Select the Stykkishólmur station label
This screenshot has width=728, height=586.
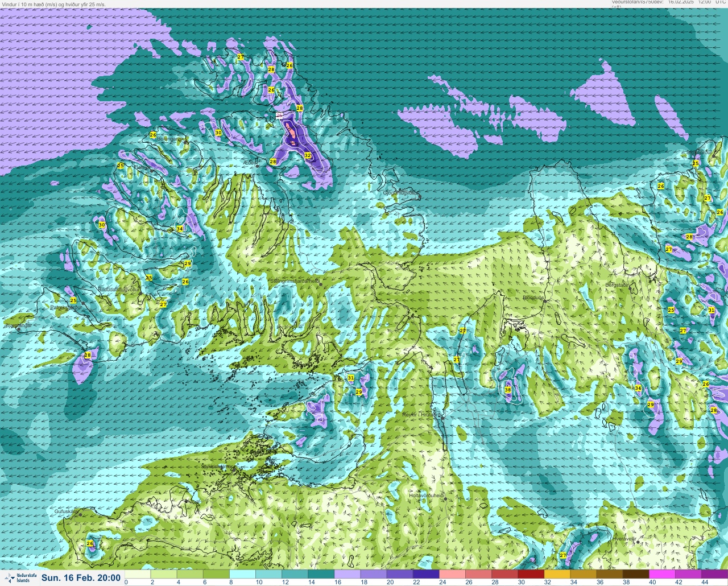click(217, 466)
